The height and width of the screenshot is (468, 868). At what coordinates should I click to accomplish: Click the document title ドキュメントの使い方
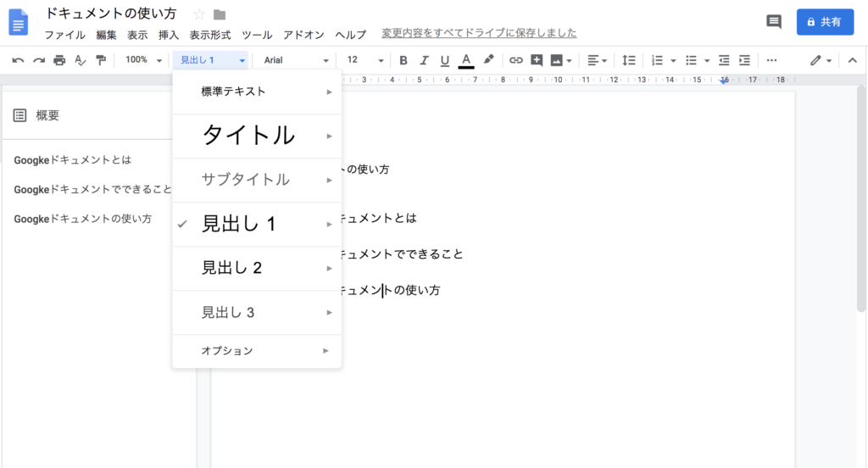tap(111, 14)
